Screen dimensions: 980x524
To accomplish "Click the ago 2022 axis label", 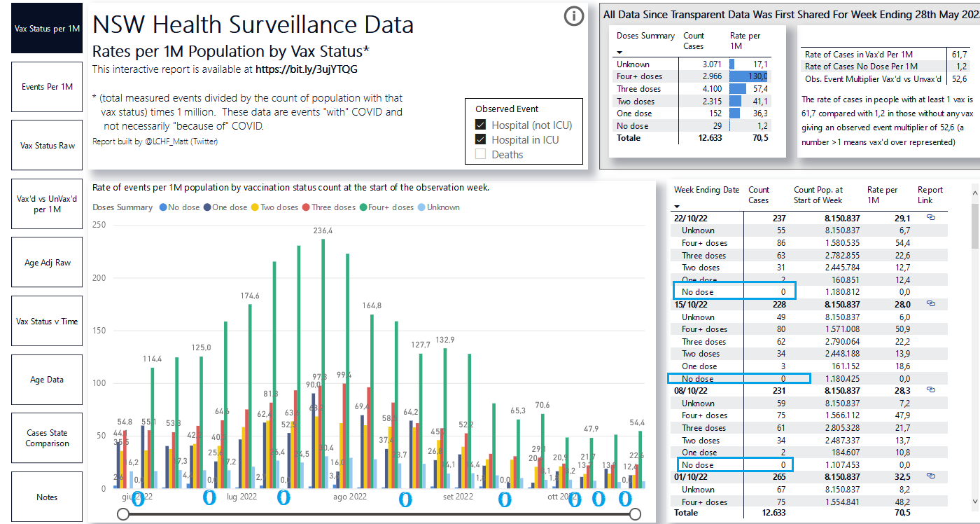I will (350, 497).
